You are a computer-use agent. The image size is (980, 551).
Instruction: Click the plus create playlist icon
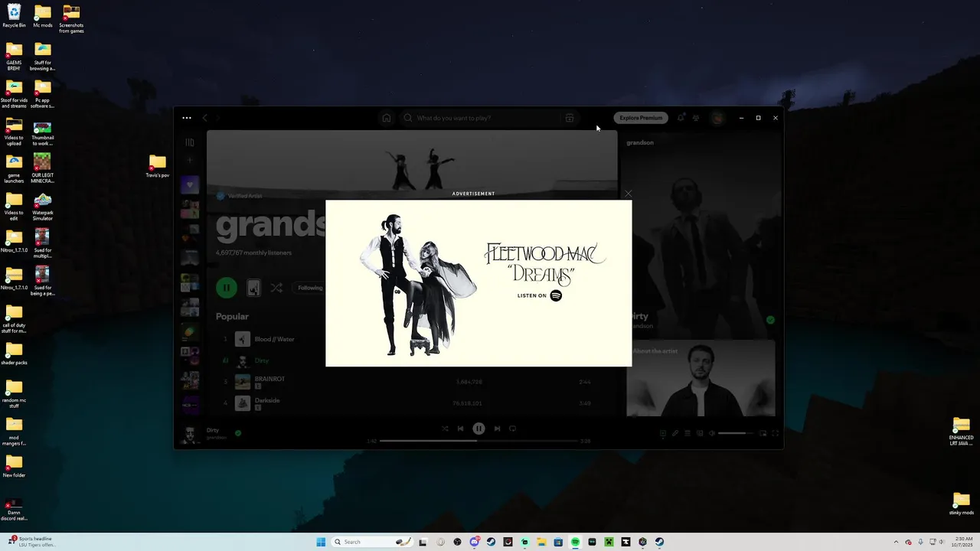tap(189, 161)
